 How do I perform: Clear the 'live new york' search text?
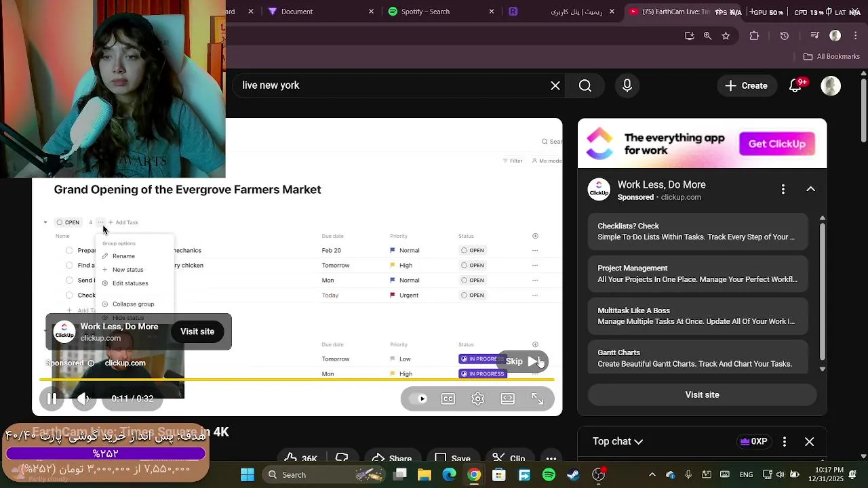(x=555, y=85)
